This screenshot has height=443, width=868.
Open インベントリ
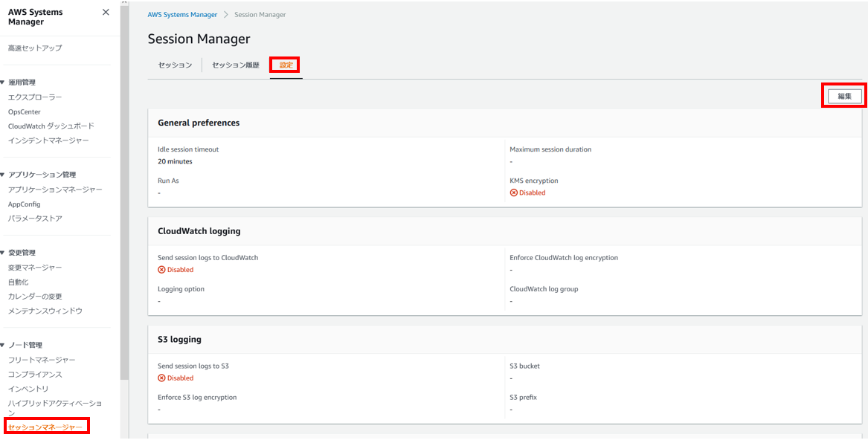[x=28, y=389]
